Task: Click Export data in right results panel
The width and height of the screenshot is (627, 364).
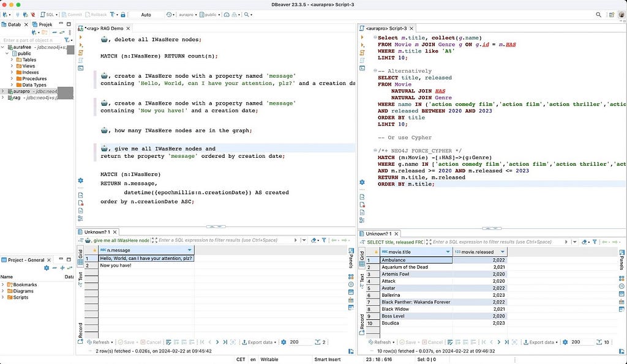Action: (x=541, y=342)
